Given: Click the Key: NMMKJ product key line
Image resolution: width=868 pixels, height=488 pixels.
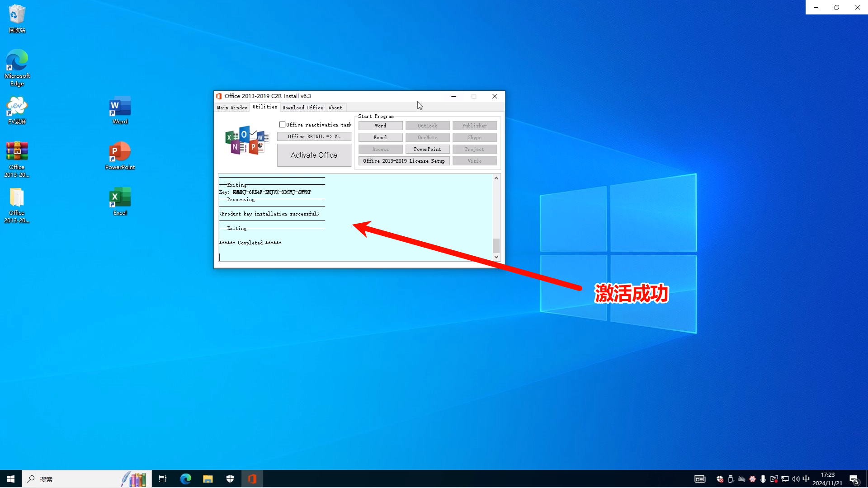Looking at the screenshot, I should [x=265, y=192].
